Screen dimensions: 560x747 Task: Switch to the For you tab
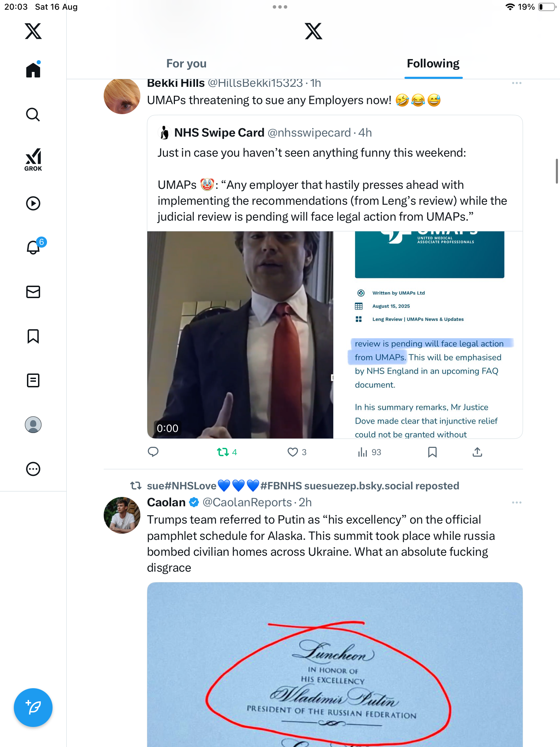pos(186,64)
